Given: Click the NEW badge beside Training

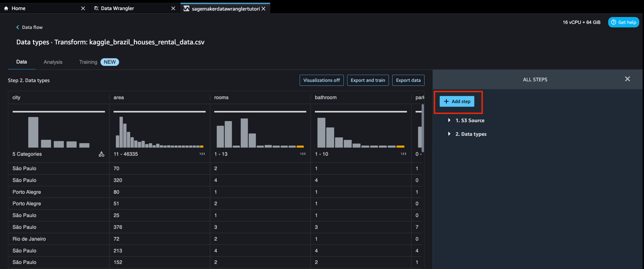Looking at the screenshot, I should (110, 62).
